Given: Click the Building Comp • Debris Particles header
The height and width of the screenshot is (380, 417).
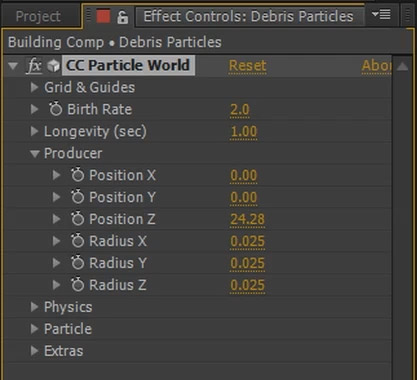Looking at the screenshot, I should 115,42.
